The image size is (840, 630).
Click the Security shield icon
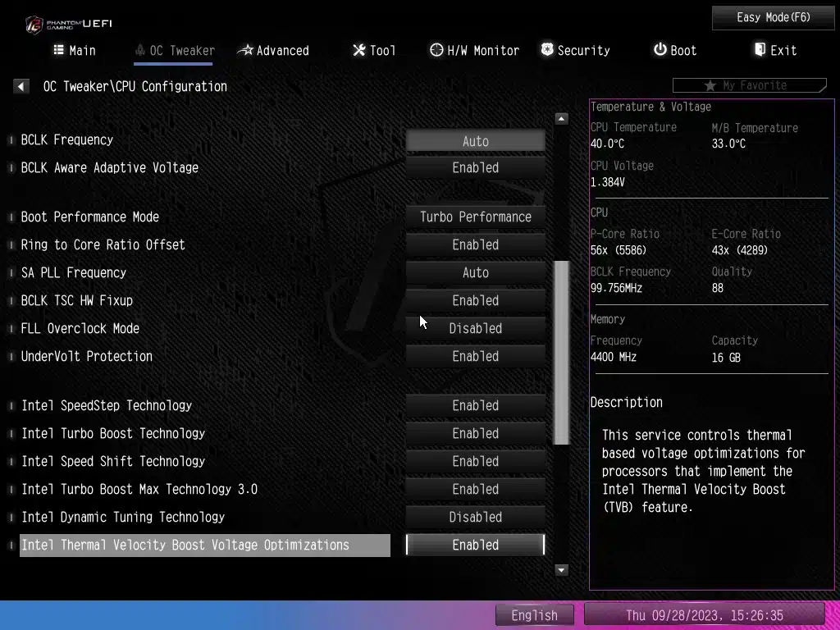(547, 50)
